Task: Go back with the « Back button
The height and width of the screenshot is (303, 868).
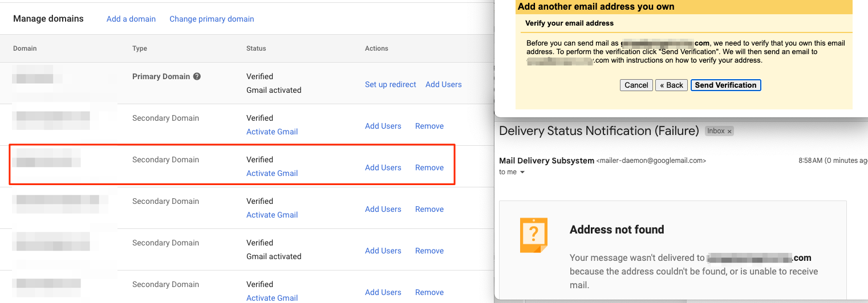Action: click(x=671, y=85)
